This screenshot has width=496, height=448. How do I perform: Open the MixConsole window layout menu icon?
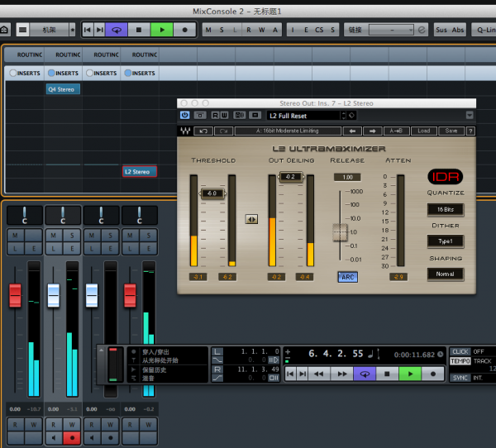point(22,30)
